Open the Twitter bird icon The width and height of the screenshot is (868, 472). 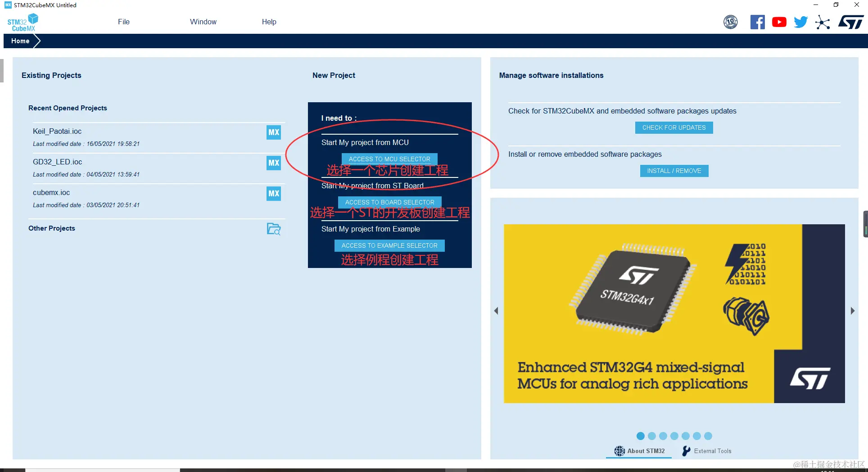click(x=800, y=22)
